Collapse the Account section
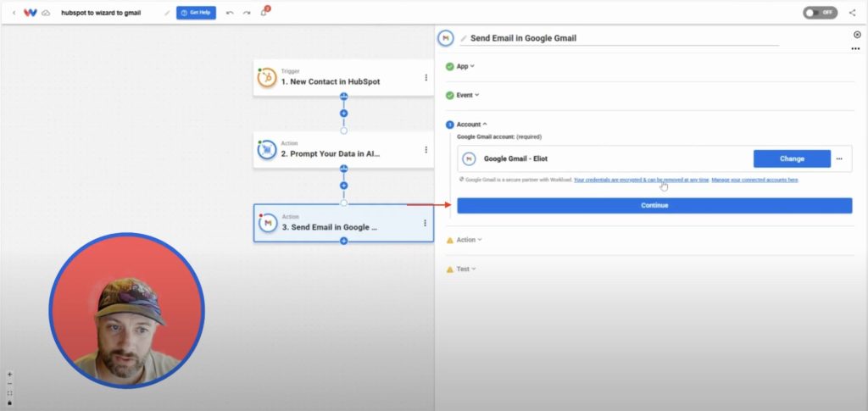 point(471,125)
